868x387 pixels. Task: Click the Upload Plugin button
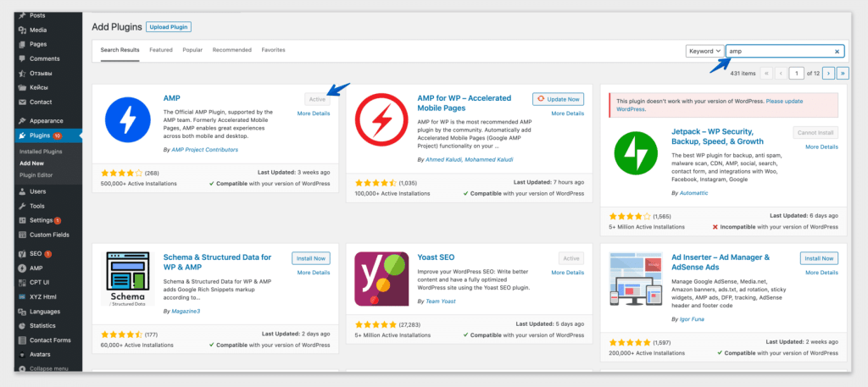coord(169,27)
